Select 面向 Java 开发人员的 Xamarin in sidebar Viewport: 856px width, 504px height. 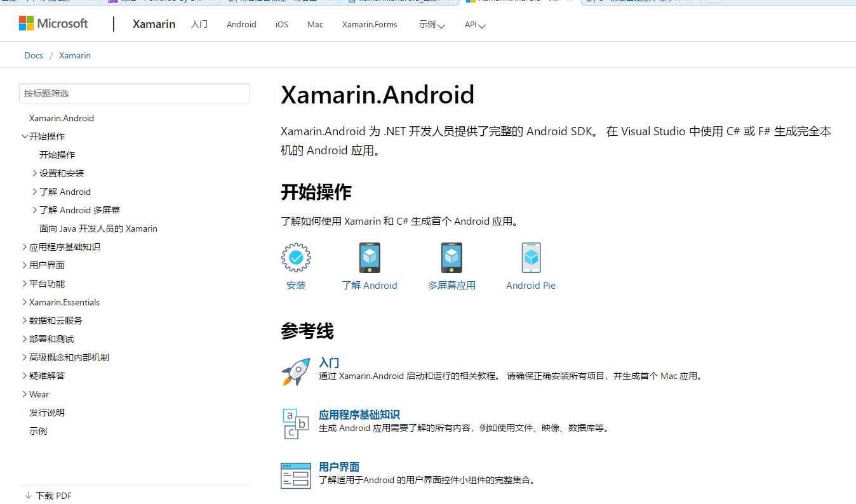coord(98,229)
